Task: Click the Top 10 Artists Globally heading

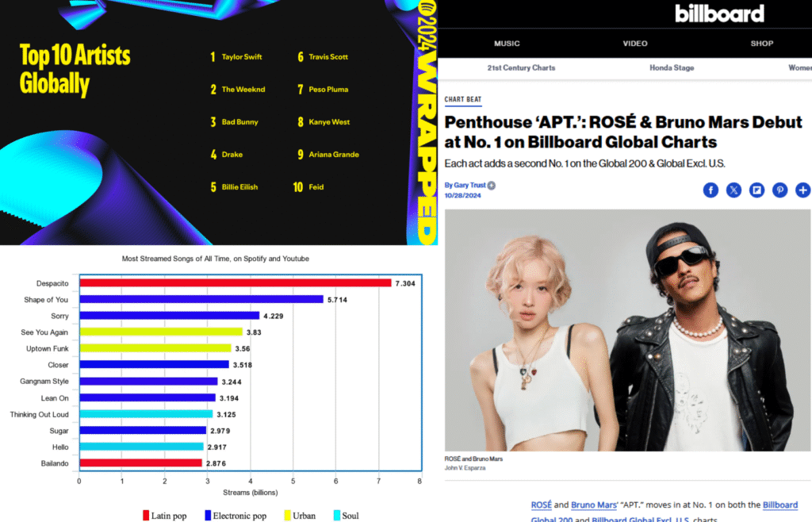Action: click(x=75, y=69)
